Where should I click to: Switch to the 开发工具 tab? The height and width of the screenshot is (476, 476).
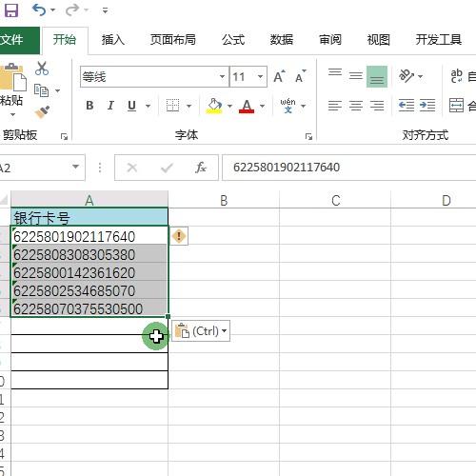439,40
